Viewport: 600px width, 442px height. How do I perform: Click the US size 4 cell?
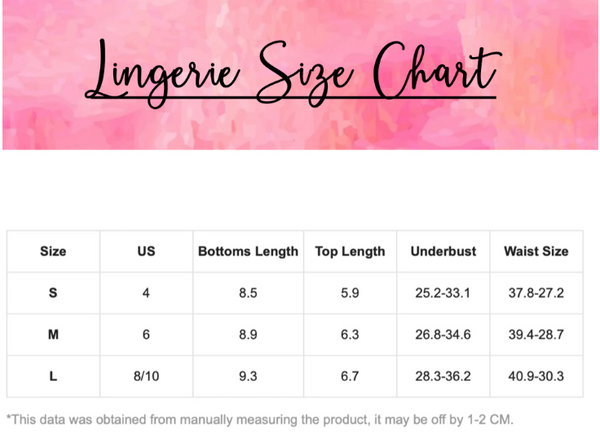[x=146, y=293]
